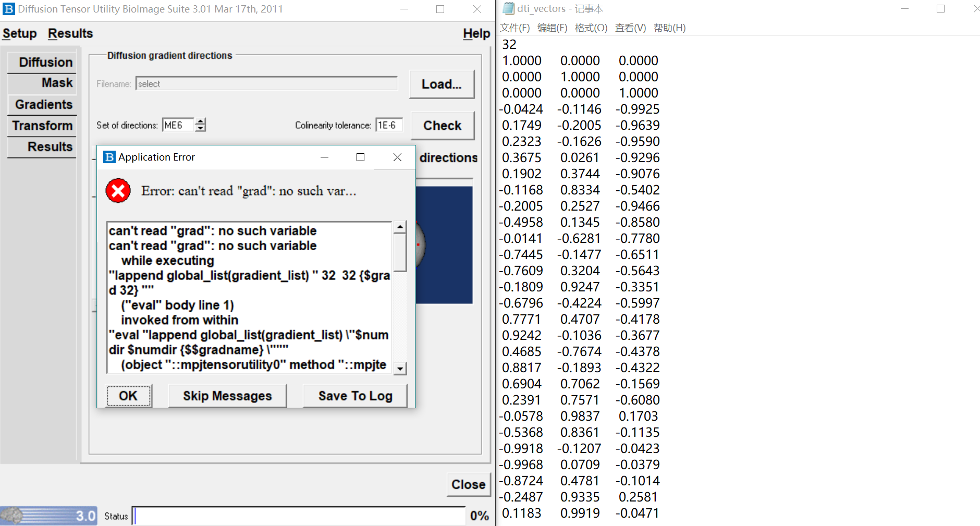Viewport: 980px width, 526px height.
Task: Click Save To Log button
Action: pos(355,396)
